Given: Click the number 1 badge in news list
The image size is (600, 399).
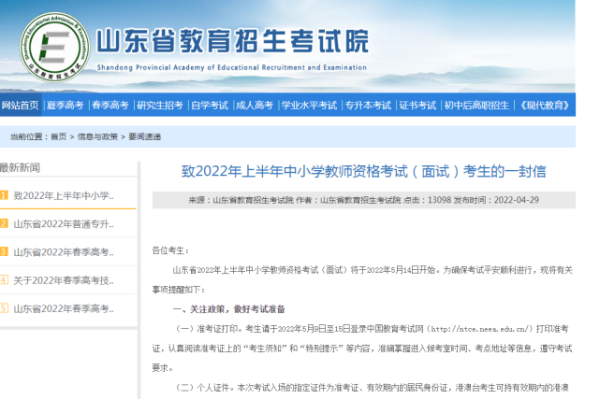Looking at the screenshot, I should point(4,195).
